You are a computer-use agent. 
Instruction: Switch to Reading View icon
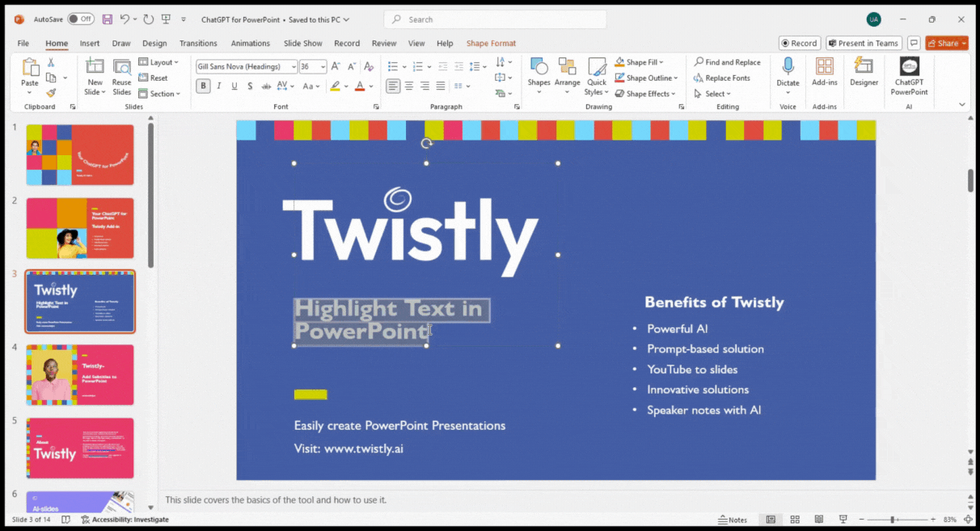(x=818, y=519)
